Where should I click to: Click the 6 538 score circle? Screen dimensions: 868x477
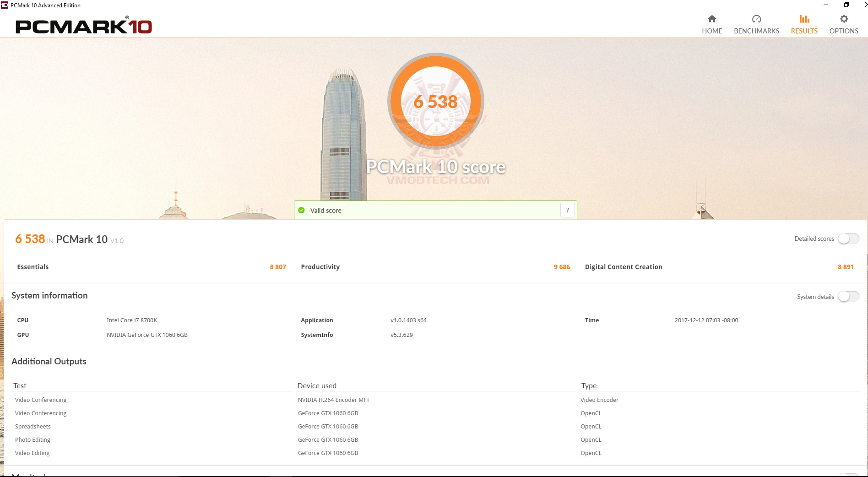(x=435, y=101)
